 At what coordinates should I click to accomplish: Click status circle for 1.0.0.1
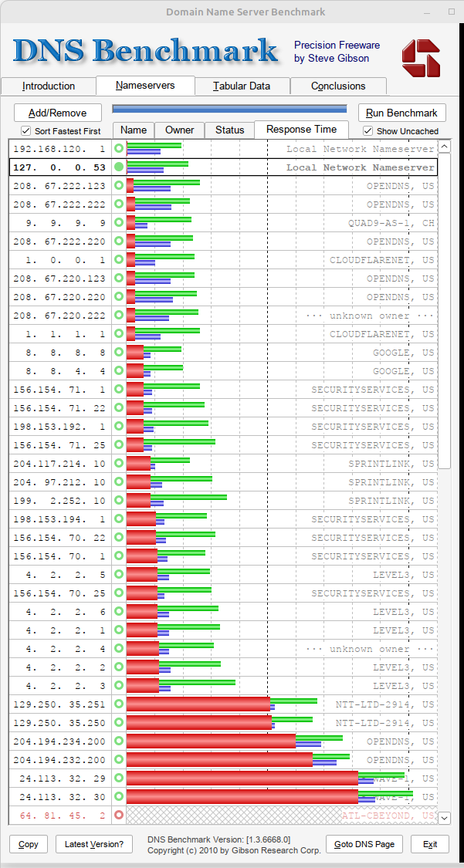click(x=118, y=259)
